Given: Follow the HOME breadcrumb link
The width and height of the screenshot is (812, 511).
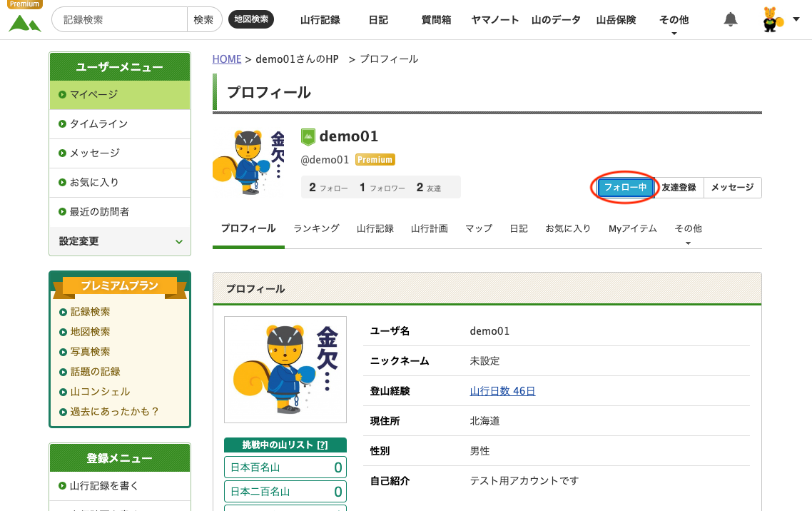Looking at the screenshot, I should point(227,59).
